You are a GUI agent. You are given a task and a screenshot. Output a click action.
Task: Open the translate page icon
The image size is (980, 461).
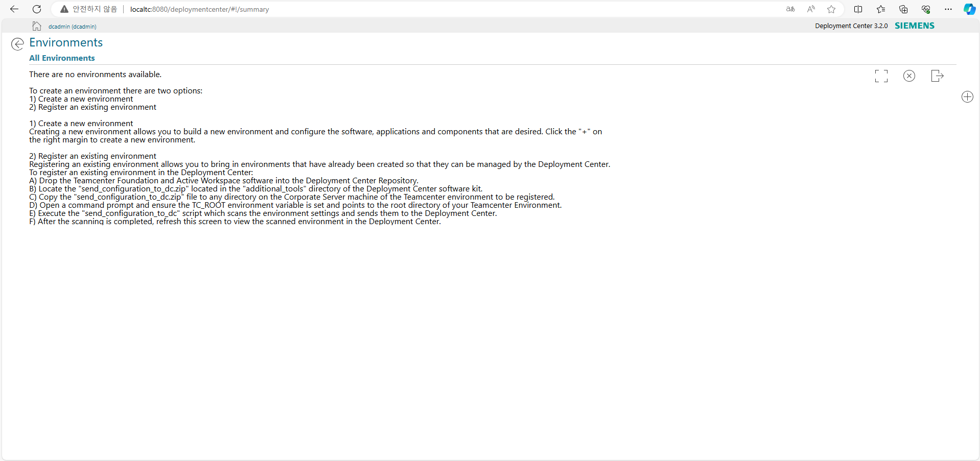pyautogui.click(x=790, y=9)
